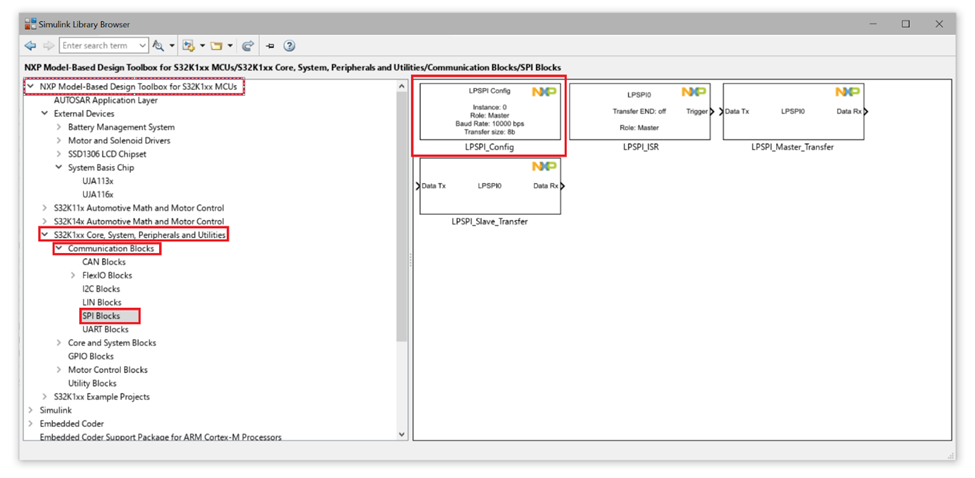Select UJA116x in the tree
This screenshot has height=478, width=975.
coord(98,195)
